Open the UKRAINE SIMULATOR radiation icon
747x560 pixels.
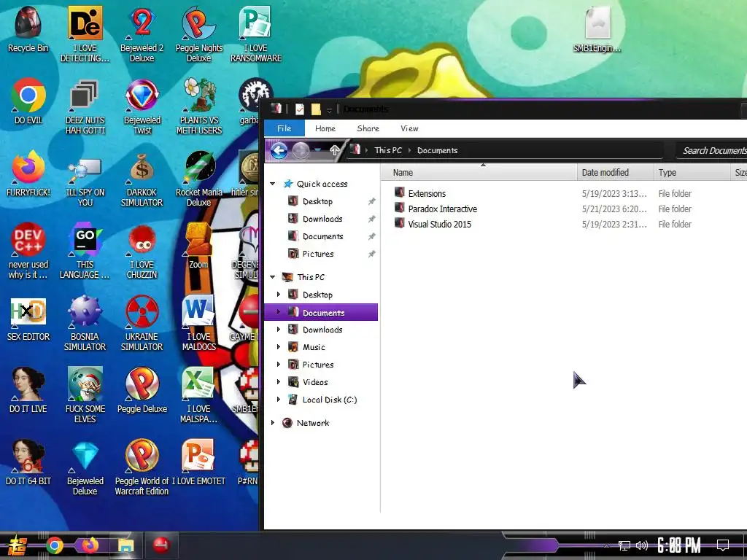tap(142, 324)
